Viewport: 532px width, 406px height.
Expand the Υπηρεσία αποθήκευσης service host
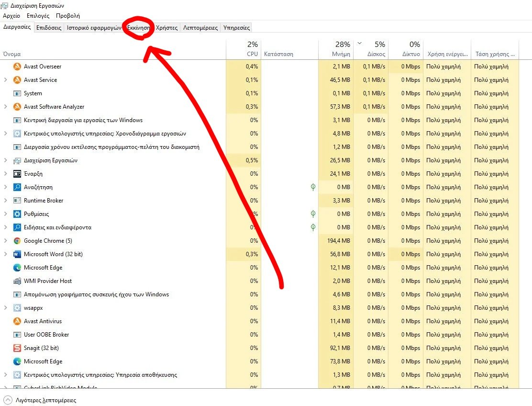pos(5,375)
